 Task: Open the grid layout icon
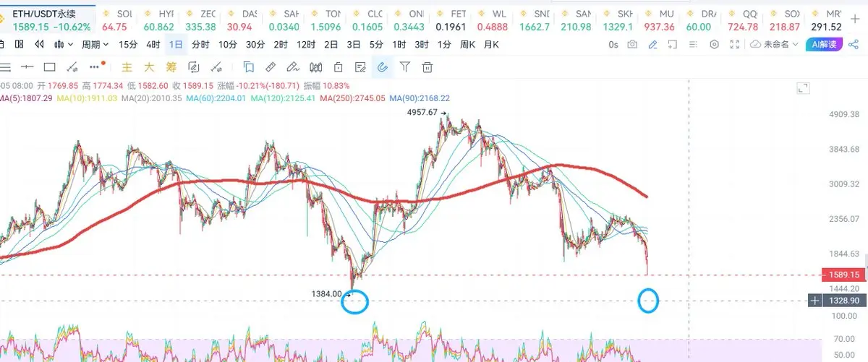18,44
